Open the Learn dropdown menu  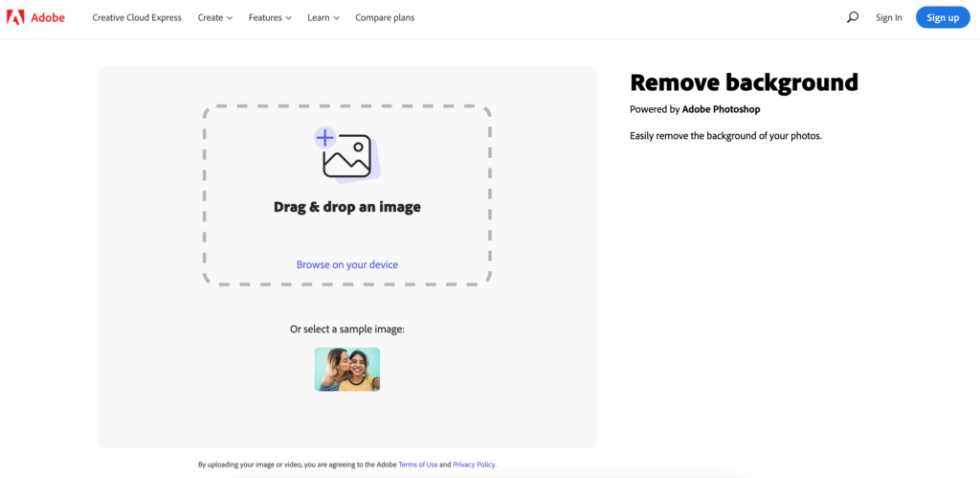pos(323,17)
